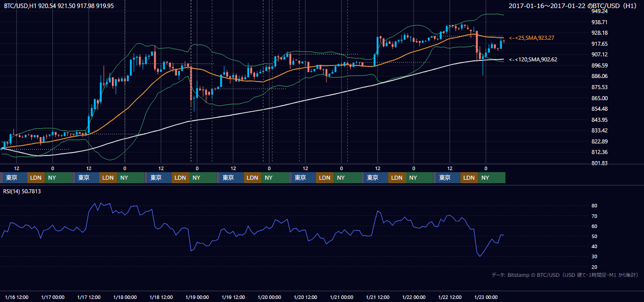The image size is (644, 302).
Task: Click price axis value 928.18
Action: (599, 33)
